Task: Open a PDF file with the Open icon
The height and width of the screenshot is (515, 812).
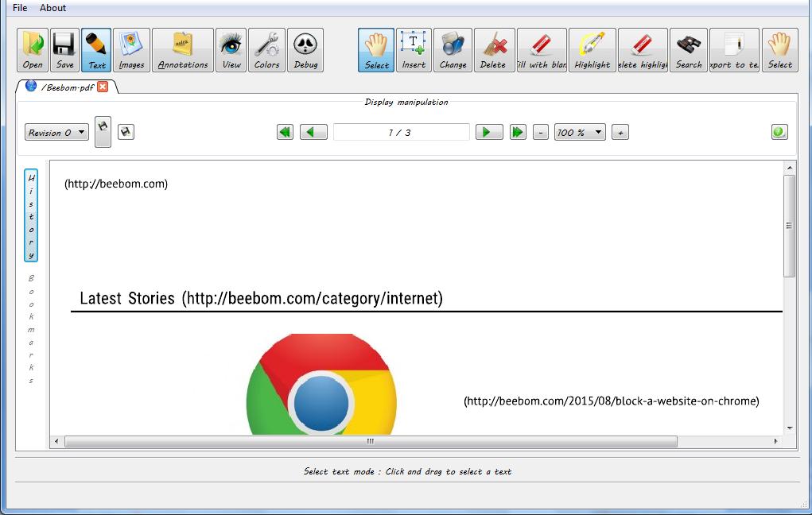Action: pos(31,49)
